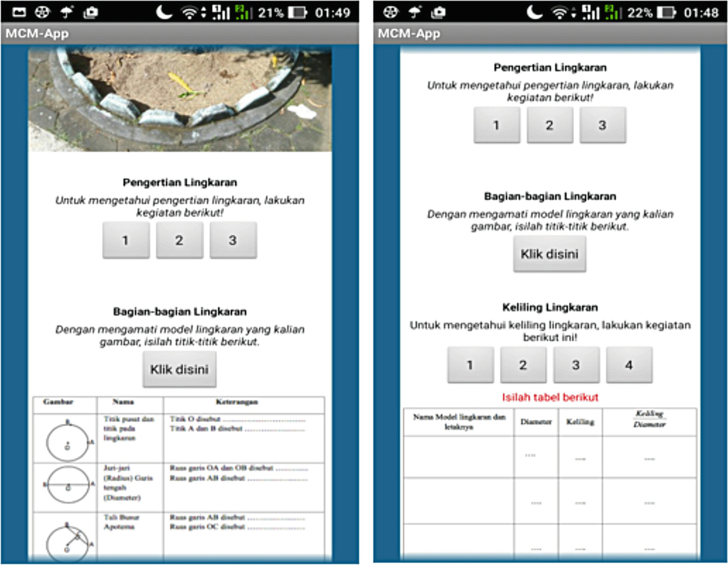This screenshot has height=565, width=728.
Task: Tap the camera notification icon, left status bar
Action: point(91,12)
